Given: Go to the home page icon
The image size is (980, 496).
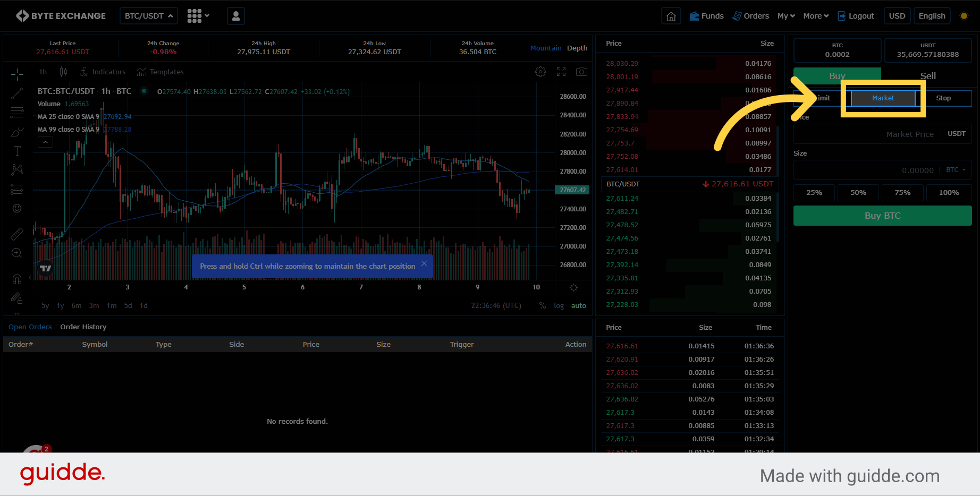Looking at the screenshot, I should coord(671,16).
